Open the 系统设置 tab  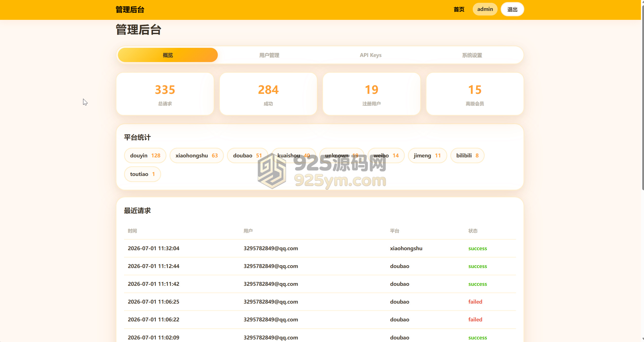(x=472, y=55)
